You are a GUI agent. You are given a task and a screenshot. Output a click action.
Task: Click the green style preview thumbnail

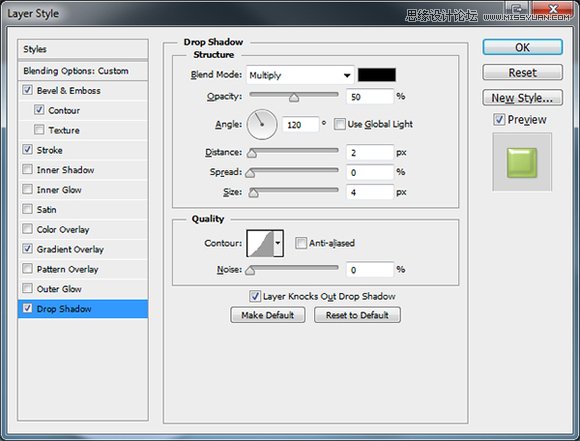coord(522,162)
